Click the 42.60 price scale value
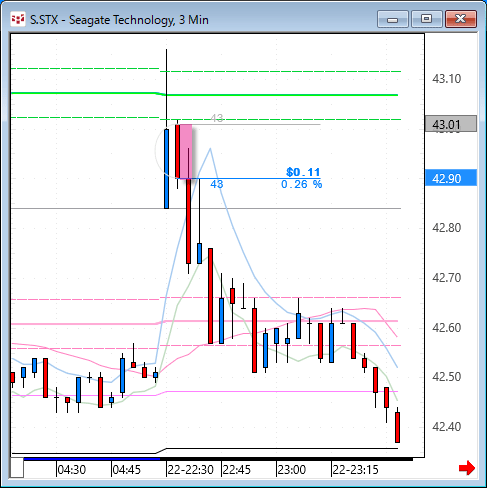 click(447, 328)
